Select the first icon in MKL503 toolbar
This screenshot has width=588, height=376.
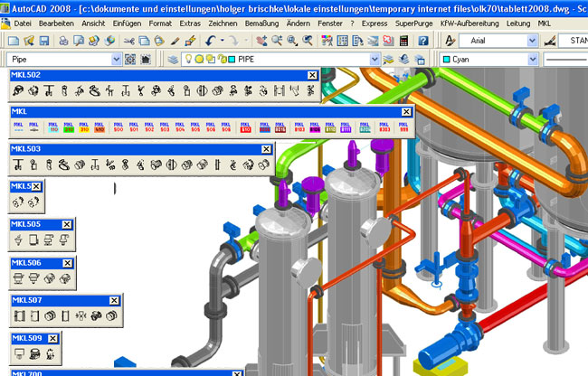[19, 165]
